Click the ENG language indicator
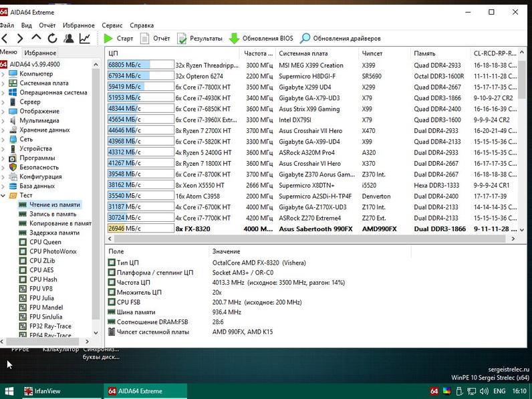This screenshot has width=532, height=399. 499,391
